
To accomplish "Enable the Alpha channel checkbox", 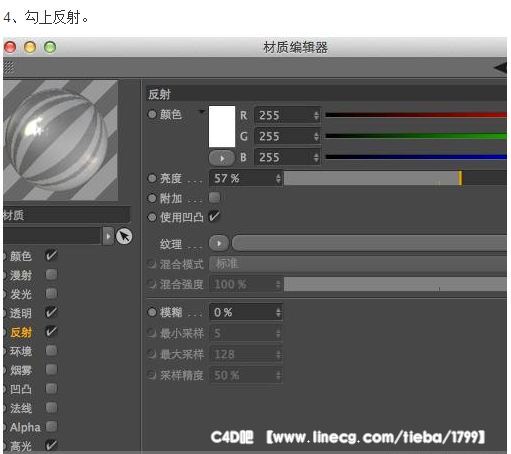I will pyautogui.click(x=51, y=426).
